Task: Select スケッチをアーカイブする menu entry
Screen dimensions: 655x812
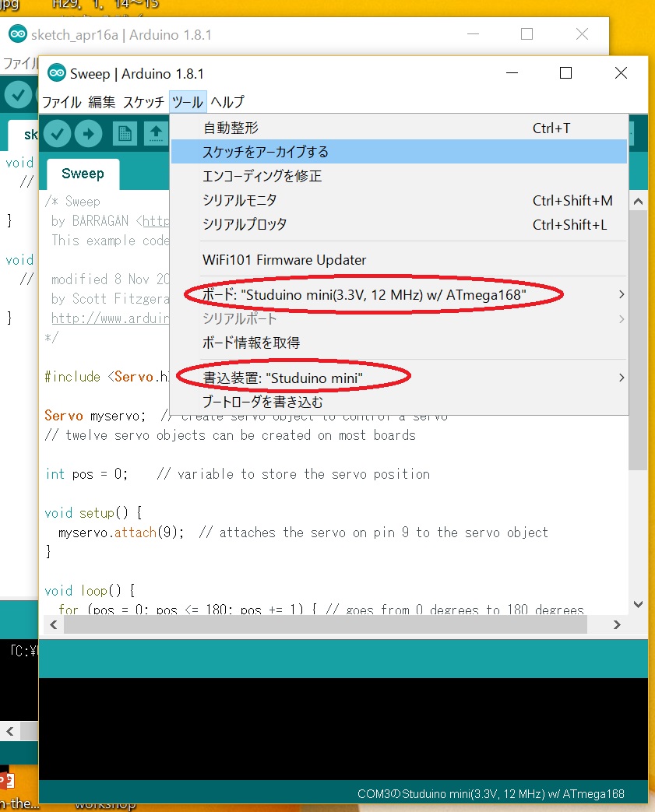Action: tap(265, 152)
